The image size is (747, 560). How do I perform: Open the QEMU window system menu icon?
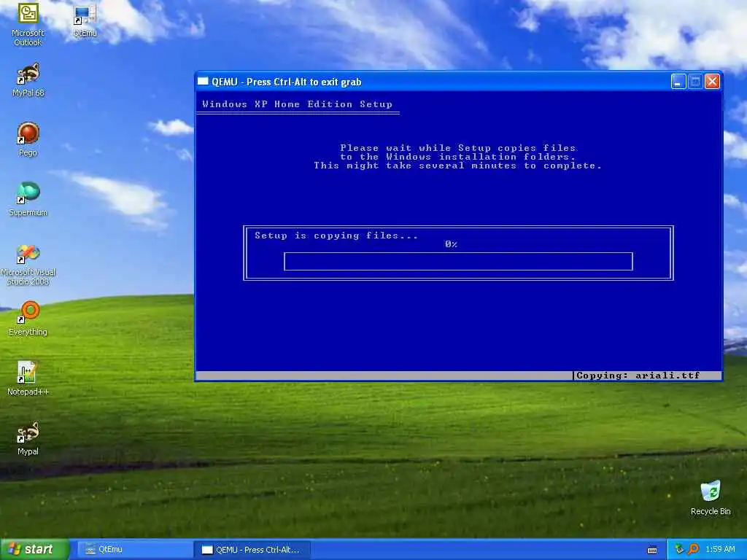point(203,82)
